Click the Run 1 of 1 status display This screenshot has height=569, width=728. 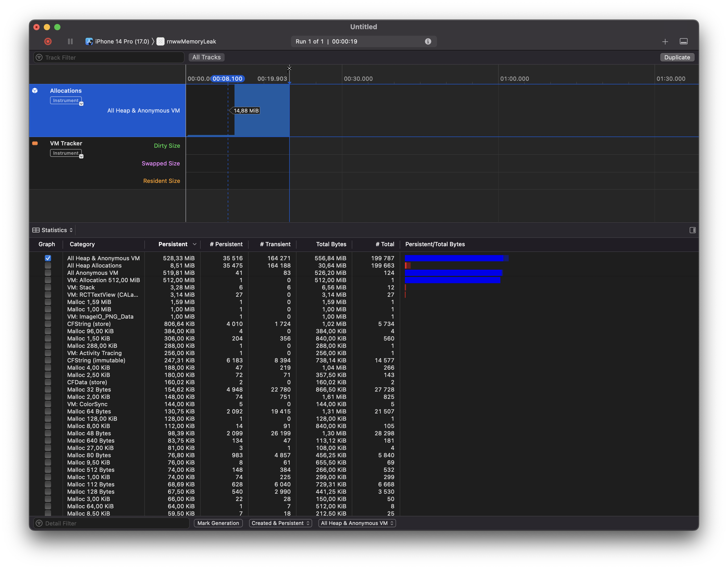pyautogui.click(x=364, y=41)
